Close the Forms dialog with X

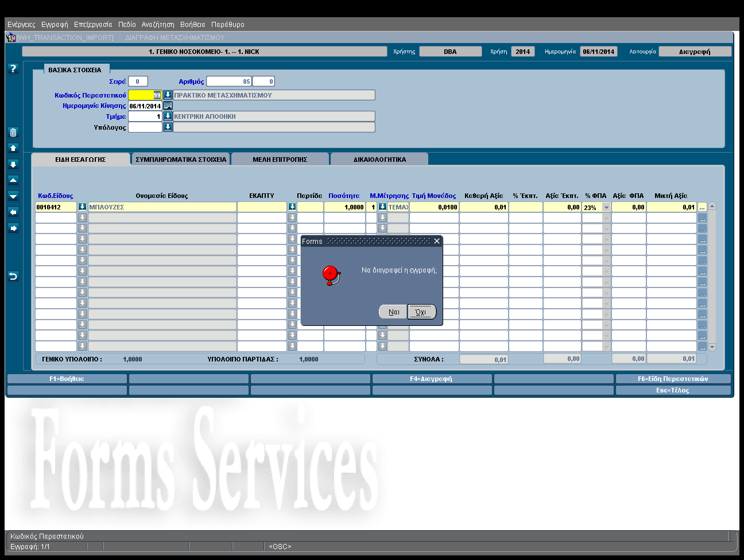(437, 241)
